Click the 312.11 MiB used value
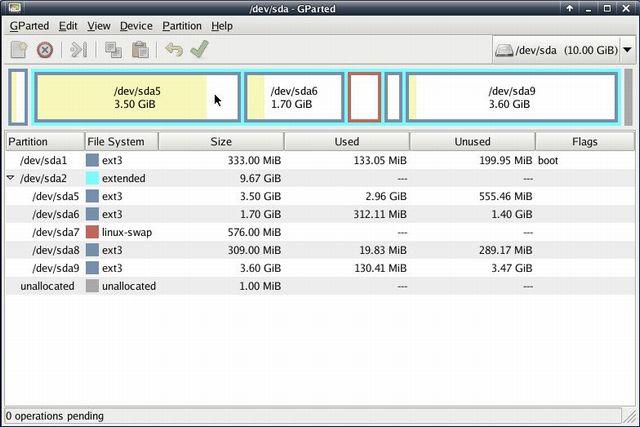Viewport: 640px width, 427px height. click(380, 214)
